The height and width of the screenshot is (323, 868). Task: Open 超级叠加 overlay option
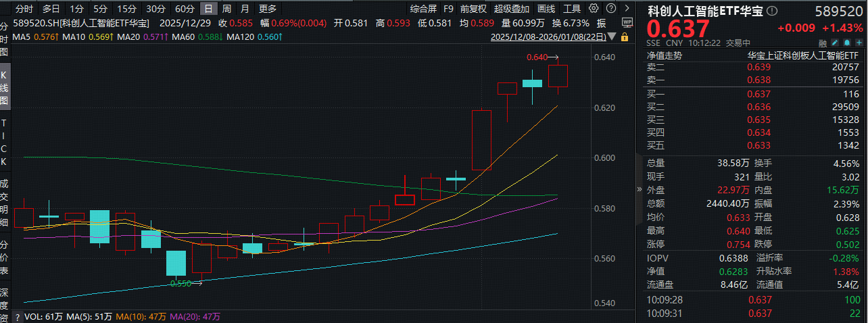[512, 9]
